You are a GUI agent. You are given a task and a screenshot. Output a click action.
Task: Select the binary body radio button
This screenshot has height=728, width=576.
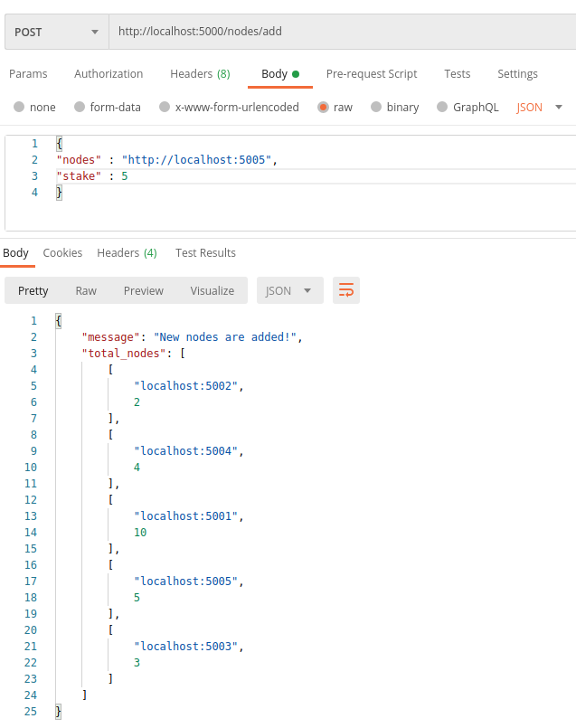[376, 108]
